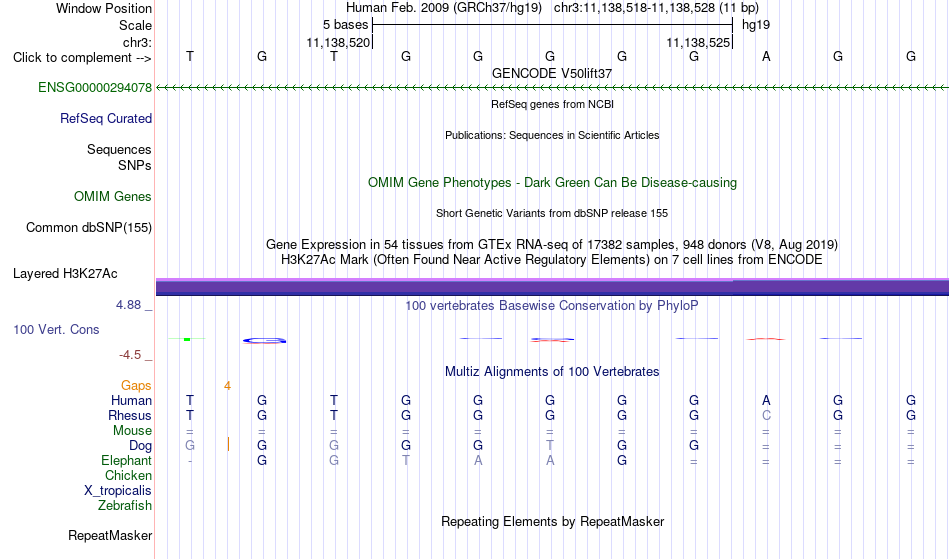Click the Dog species label
Image resolution: width=950 pixels, height=559 pixels.
(x=140, y=445)
